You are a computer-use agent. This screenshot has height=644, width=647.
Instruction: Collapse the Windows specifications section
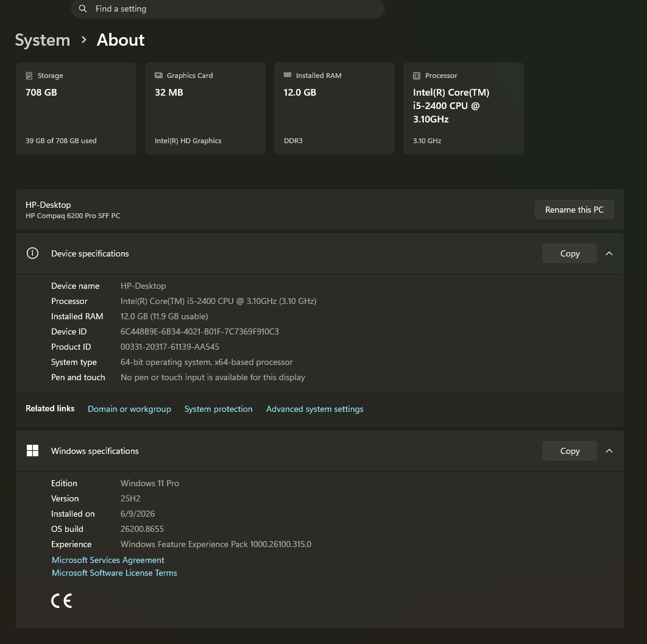pyautogui.click(x=609, y=451)
